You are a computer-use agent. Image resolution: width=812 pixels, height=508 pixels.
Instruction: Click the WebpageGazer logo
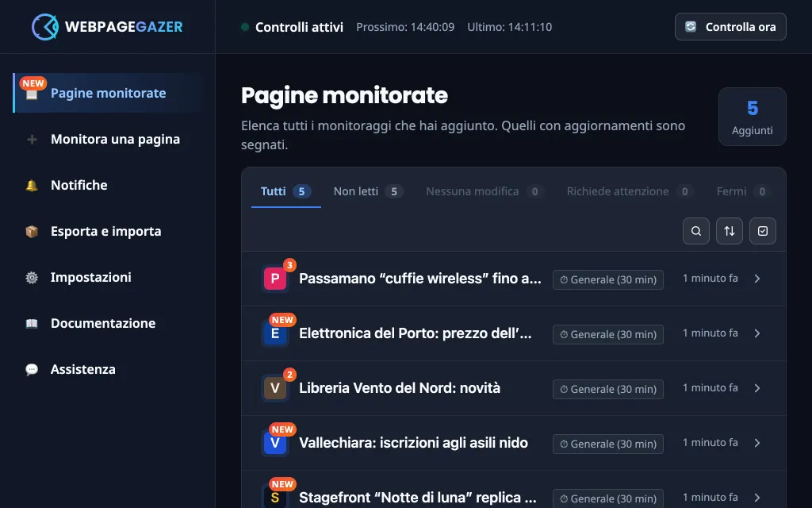click(107, 26)
